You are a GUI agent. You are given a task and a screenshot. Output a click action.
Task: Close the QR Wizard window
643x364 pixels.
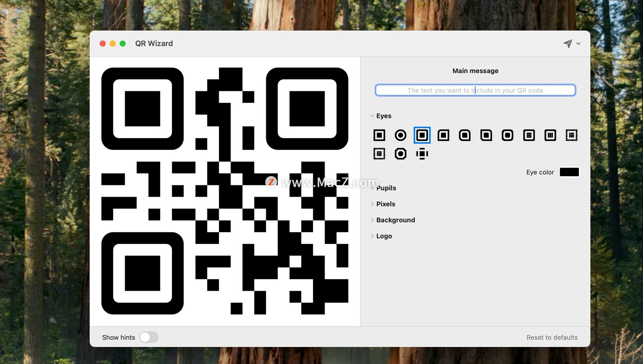(103, 44)
